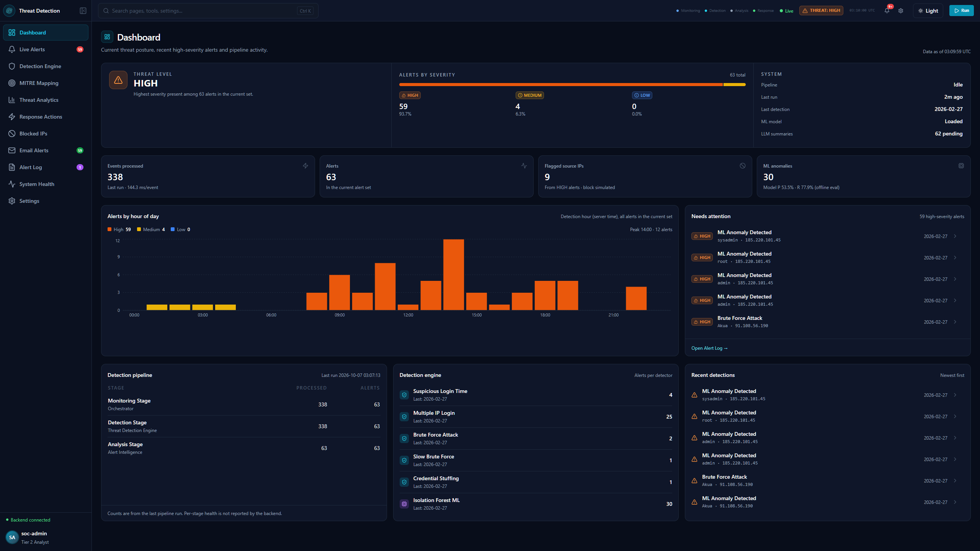Screen dimensions: 980x551
Task: Click the Isolation Forest ML chip icon
Action: [x=404, y=504]
